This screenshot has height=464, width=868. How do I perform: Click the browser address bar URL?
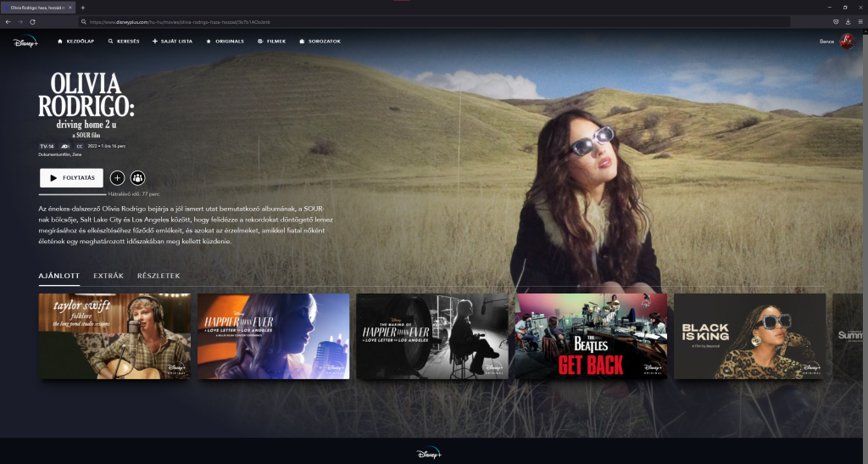point(180,22)
